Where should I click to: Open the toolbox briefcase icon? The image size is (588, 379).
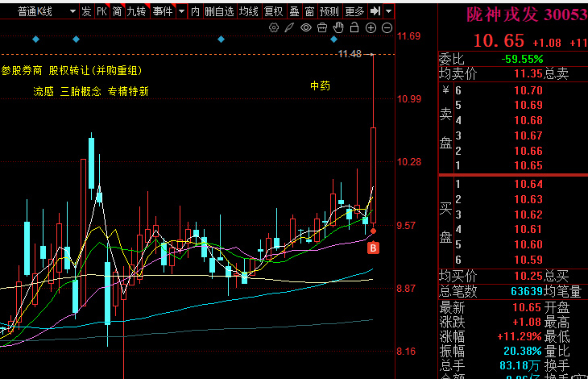[322, 27]
